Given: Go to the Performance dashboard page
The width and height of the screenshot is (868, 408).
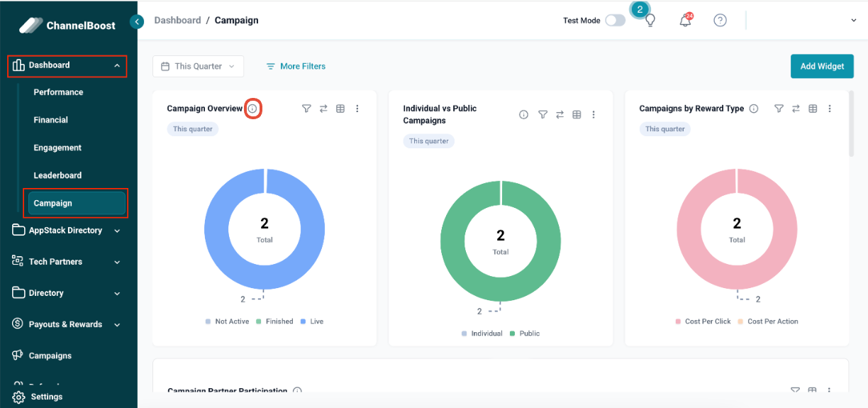Looking at the screenshot, I should (58, 92).
